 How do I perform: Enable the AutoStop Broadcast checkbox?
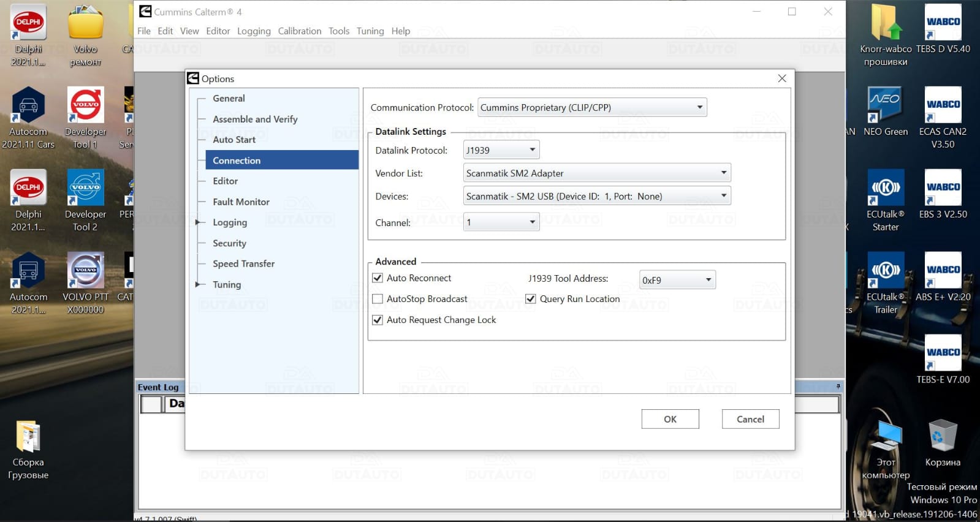[x=378, y=299]
